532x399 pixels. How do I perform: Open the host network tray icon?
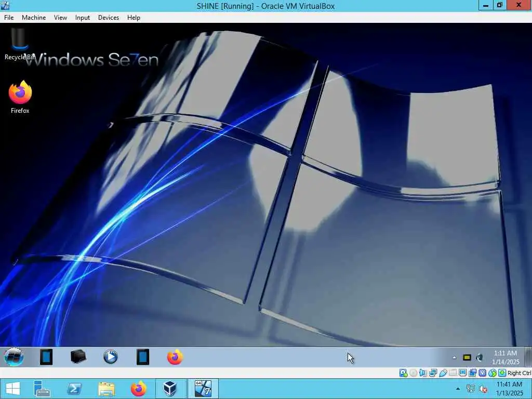coord(471,389)
